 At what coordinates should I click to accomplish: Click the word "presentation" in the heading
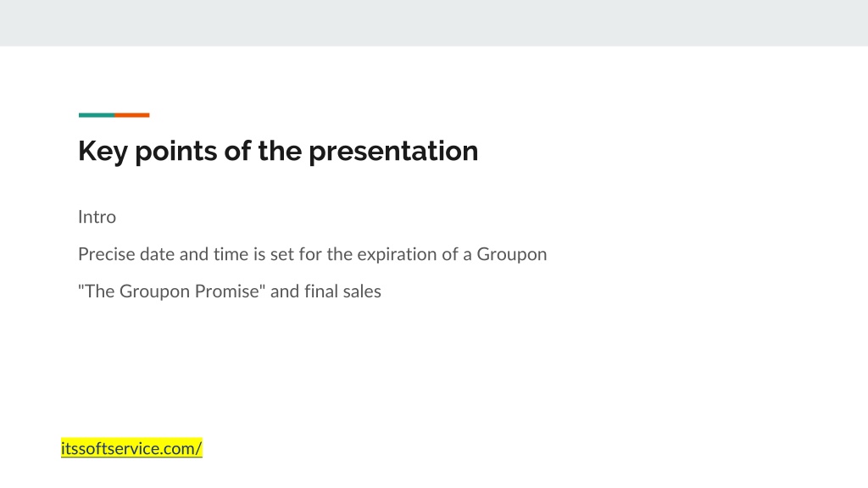(393, 151)
